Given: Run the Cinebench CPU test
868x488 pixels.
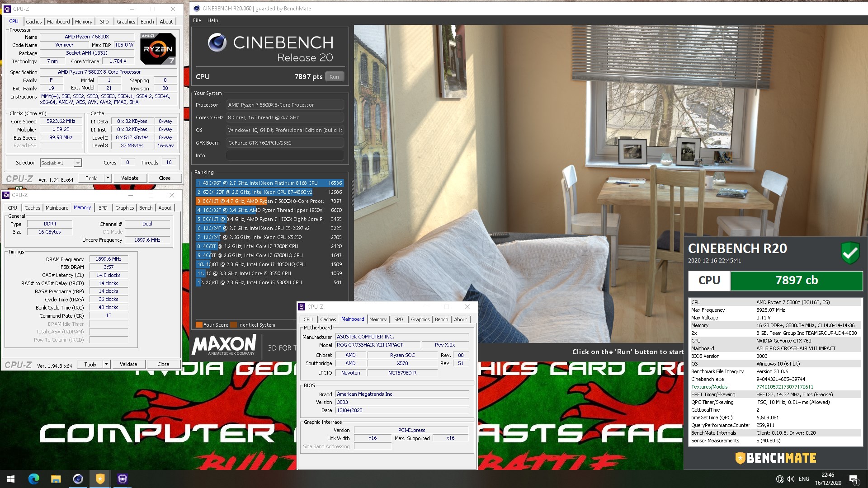Looking at the screenshot, I should click(x=334, y=77).
